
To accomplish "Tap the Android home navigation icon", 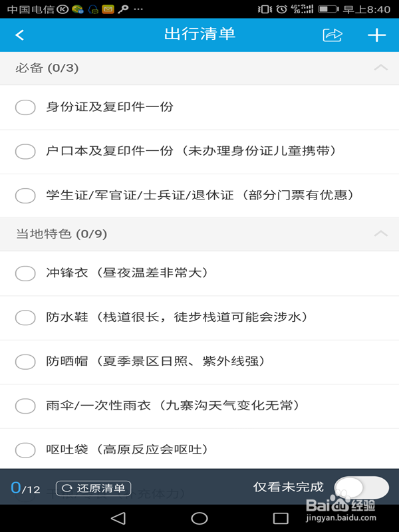I will [x=199, y=518].
